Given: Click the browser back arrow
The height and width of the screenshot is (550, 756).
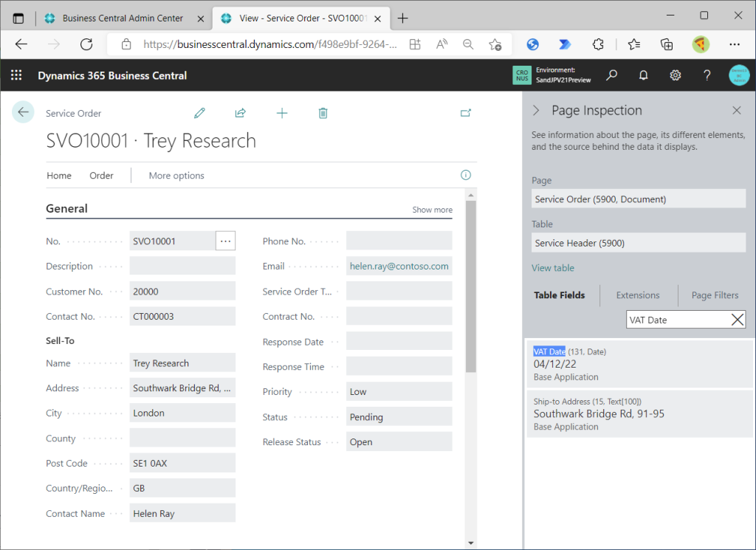Looking at the screenshot, I should click(x=21, y=44).
